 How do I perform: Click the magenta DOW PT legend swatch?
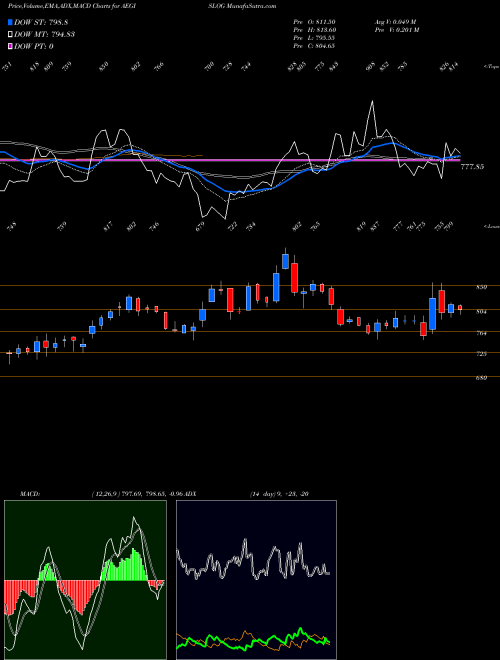pos(11,46)
